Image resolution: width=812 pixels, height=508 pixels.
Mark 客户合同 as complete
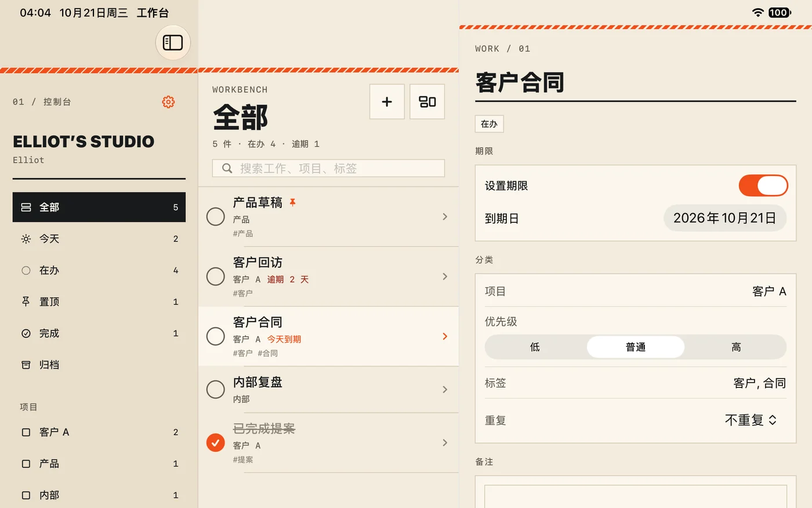coord(216,336)
